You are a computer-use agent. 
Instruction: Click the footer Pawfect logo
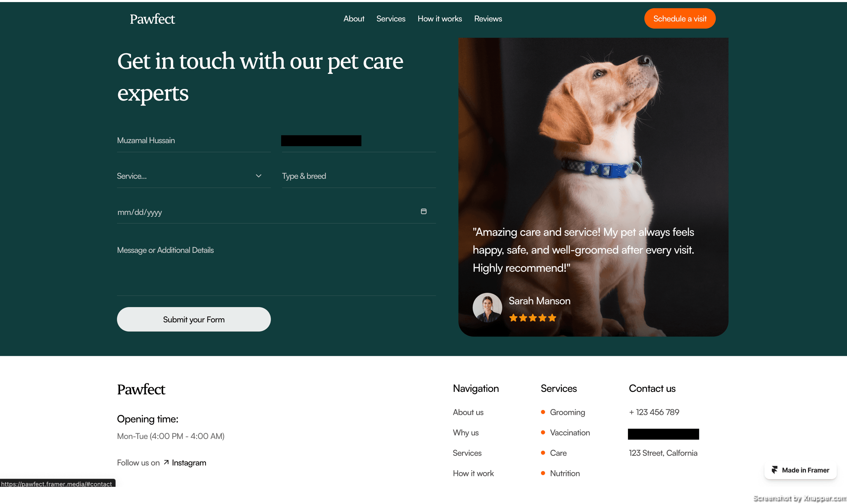coord(141,390)
